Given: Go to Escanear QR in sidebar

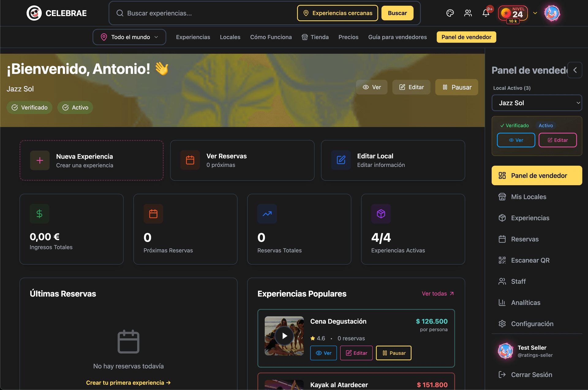Looking at the screenshot, I should 537,260.
